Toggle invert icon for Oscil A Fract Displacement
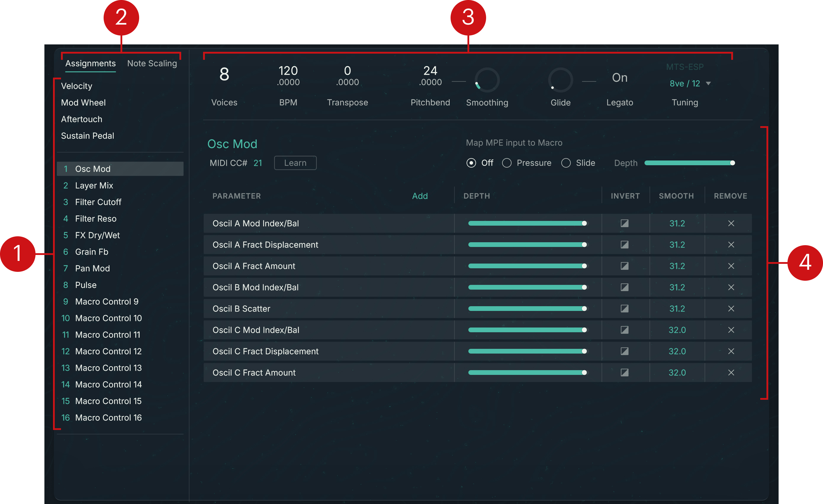Image resolution: width=823 pixels, height=504 pixels. click(x=624, y=245)
